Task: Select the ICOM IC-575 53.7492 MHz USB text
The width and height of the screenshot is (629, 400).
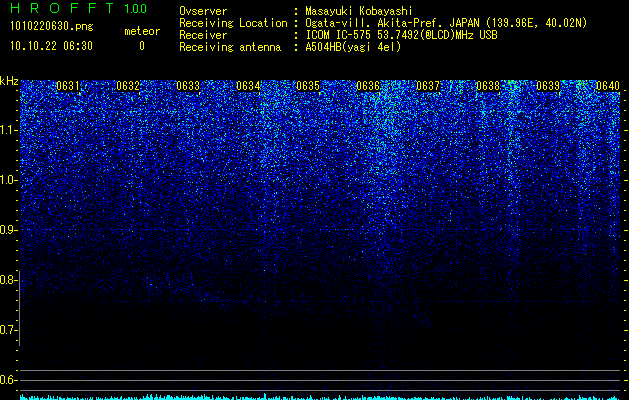Action: click(402, 35)
